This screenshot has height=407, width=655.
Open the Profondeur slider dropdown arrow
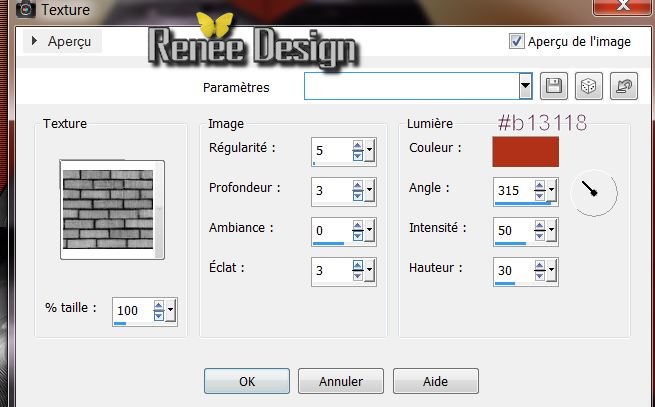[369, 191]
